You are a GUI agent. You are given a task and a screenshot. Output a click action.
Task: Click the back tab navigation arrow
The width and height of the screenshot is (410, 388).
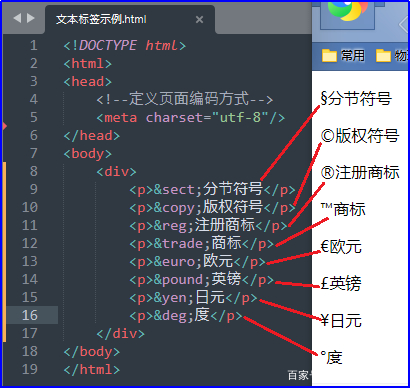point(17,18)
